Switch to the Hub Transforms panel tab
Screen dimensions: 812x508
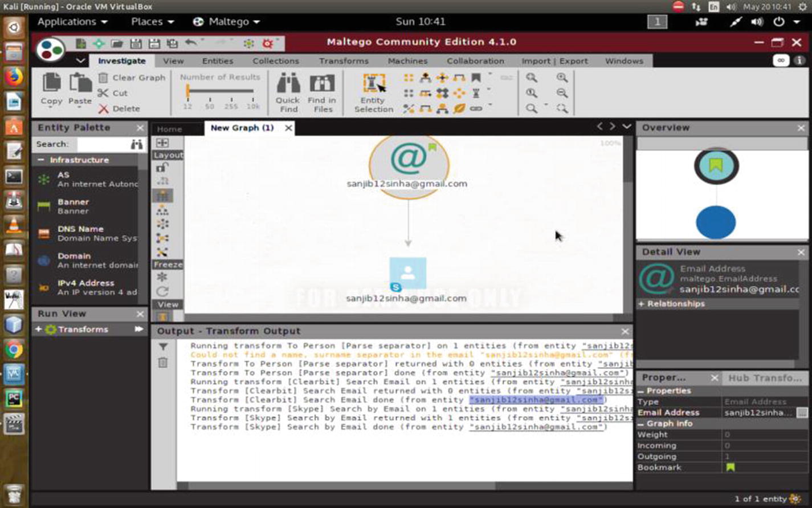point(765,377)
